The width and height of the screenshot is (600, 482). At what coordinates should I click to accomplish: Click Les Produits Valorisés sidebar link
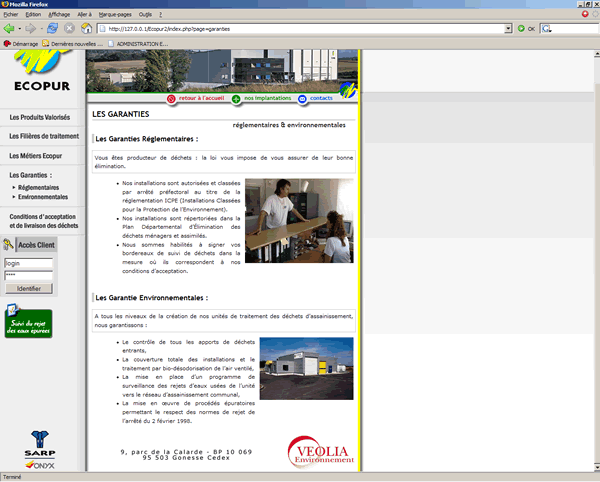40,117
